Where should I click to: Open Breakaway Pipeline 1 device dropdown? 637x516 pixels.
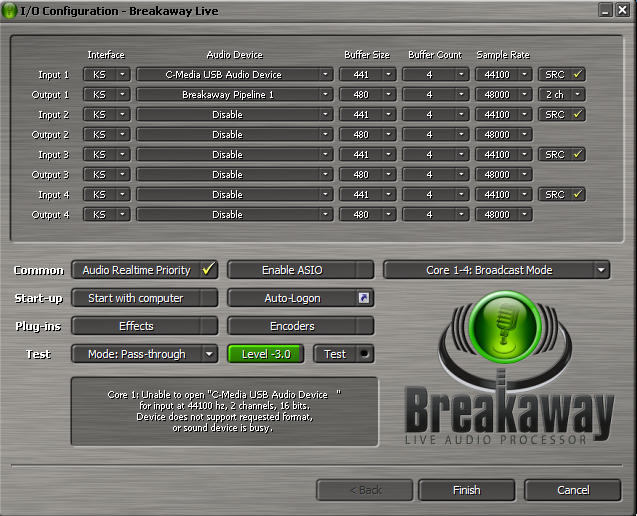point(234,94)
